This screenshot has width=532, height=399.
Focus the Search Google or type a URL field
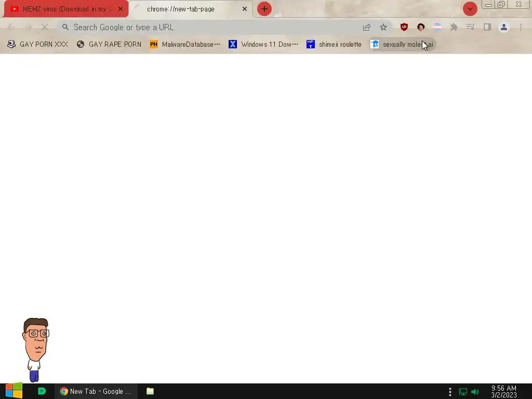pos(210,27)
